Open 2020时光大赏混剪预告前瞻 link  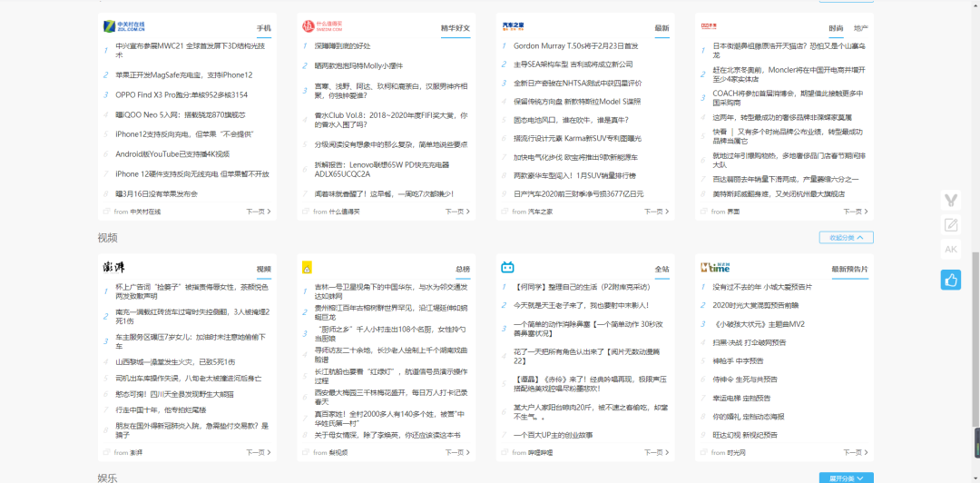(x=755, y=305)
